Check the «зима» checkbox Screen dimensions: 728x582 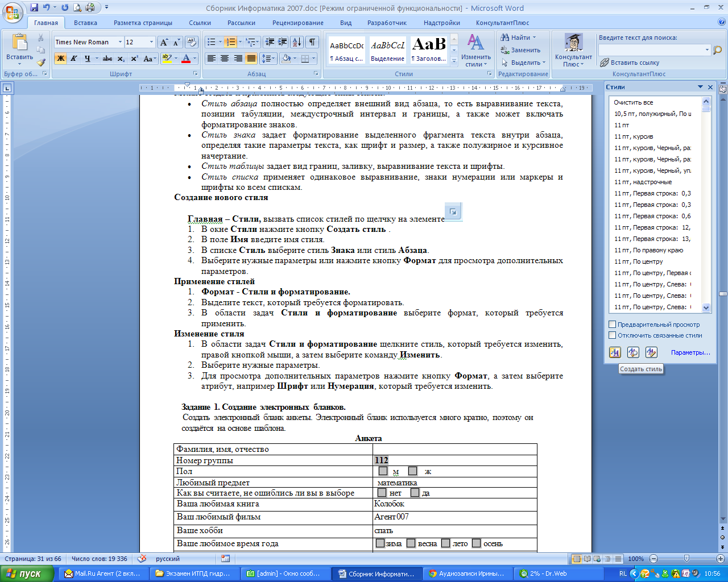click(380, 543)
